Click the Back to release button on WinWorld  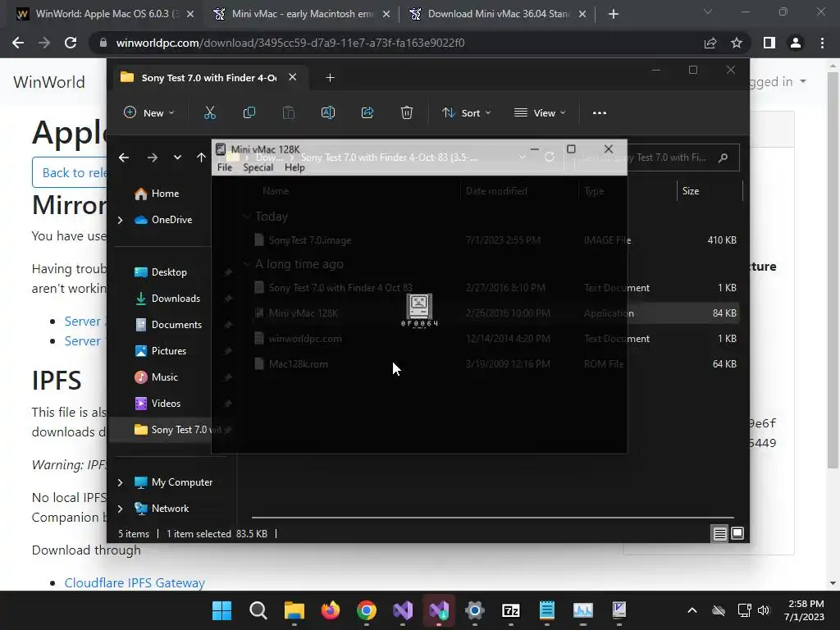pyautogui.click(x=71, y=173)
